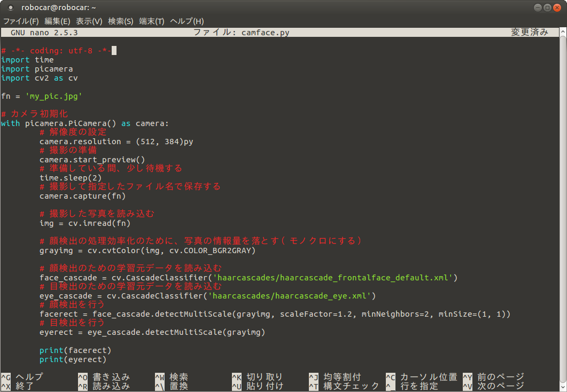Click the print(facerect) line
567x392 pixels.
pos(75,350)
